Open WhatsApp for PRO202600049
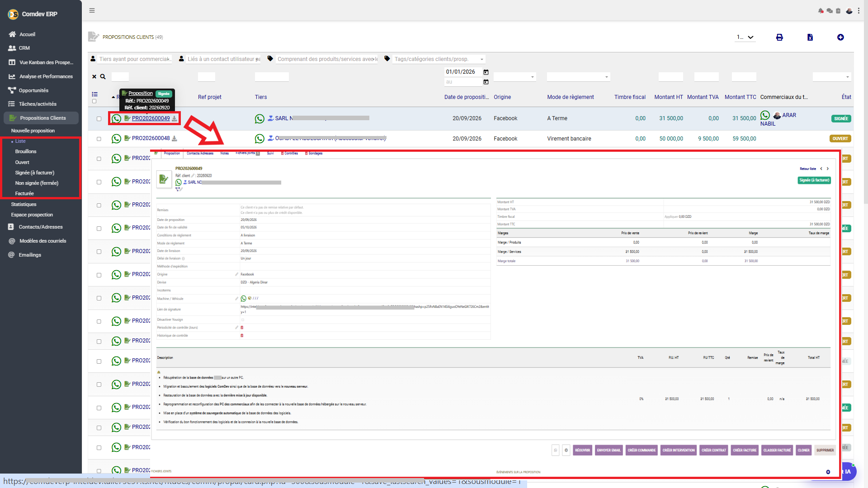 coord(116,119)
